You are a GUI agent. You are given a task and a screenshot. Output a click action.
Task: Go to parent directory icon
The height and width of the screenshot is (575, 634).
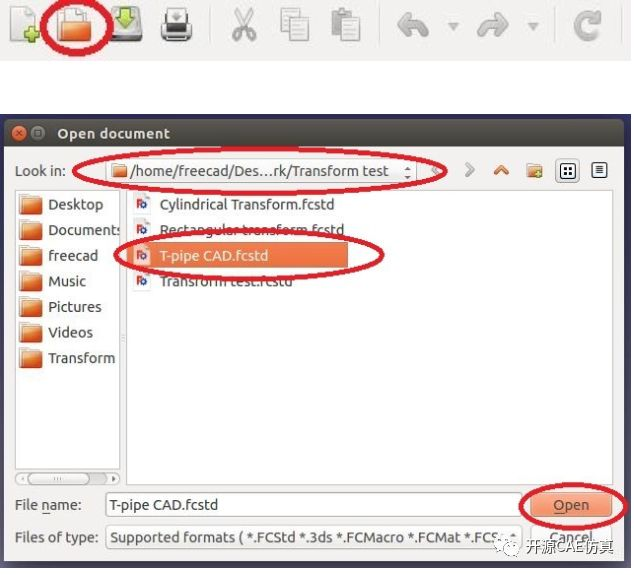501,170
